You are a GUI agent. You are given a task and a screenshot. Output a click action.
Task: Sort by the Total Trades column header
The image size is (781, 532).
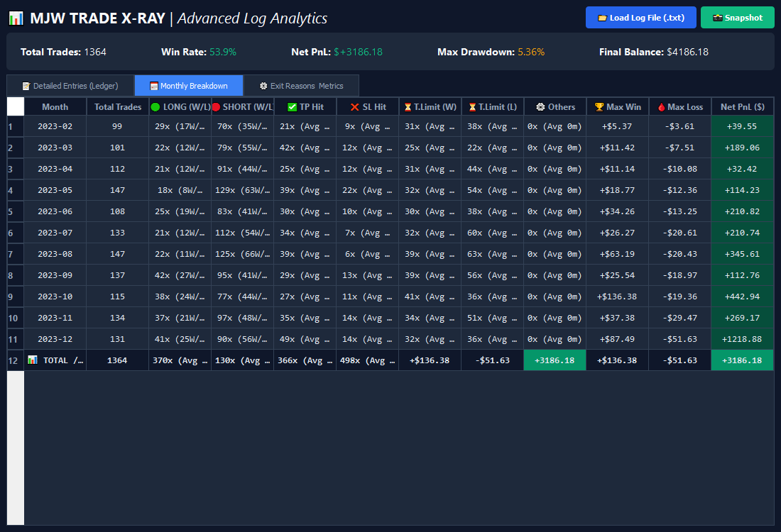pos(118,106)
